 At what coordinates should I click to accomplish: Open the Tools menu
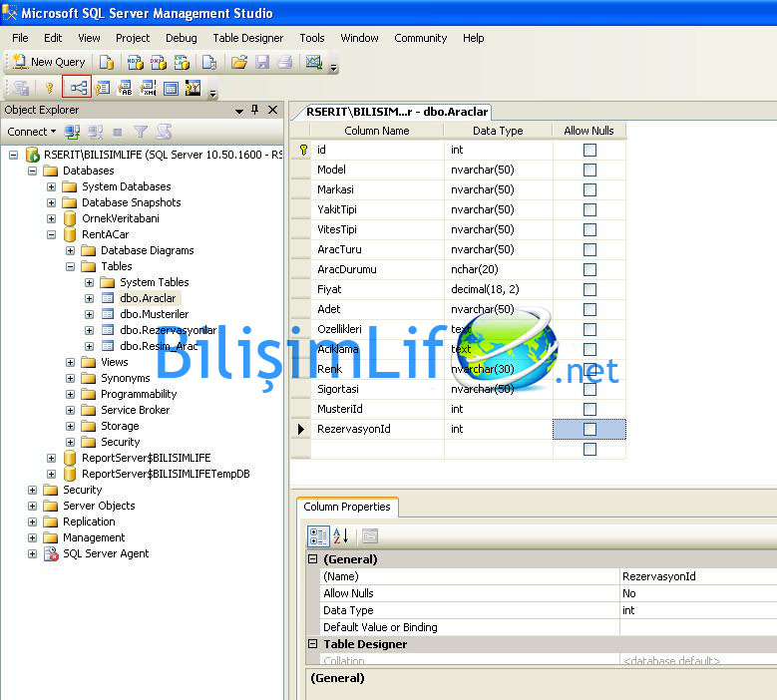311,38
